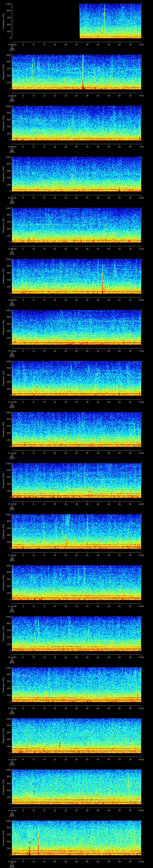
Task: Select the spectrogram starting at 13:05:00
Action: (x=77, y=72)
